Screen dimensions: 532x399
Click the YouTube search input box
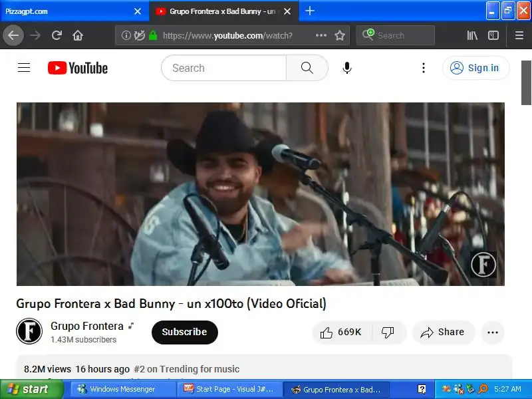(224, 68)
